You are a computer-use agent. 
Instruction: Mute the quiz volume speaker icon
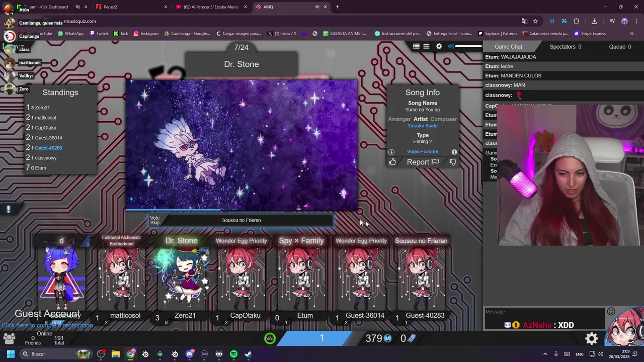click(451, 46)
